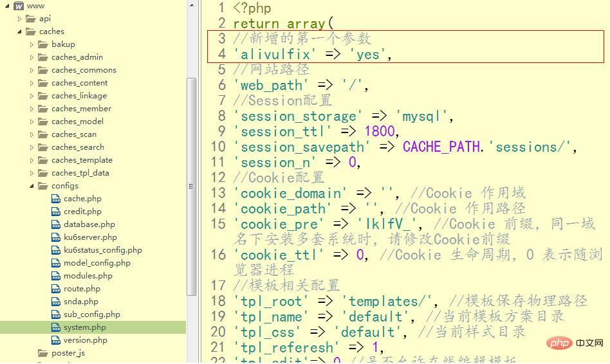This screenshot has width=610, height=364.
Task: Click the credit.php file icon
Action: (x=56, y=212)
